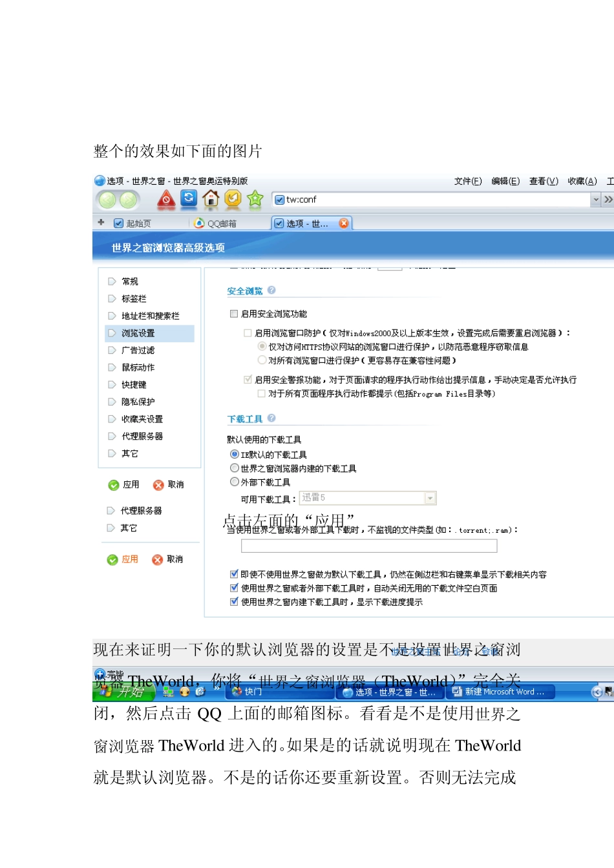This screenshot has width=614, height=868.
Task: Expand toolbar overflow double-arrow button
Action: (608, 200)
